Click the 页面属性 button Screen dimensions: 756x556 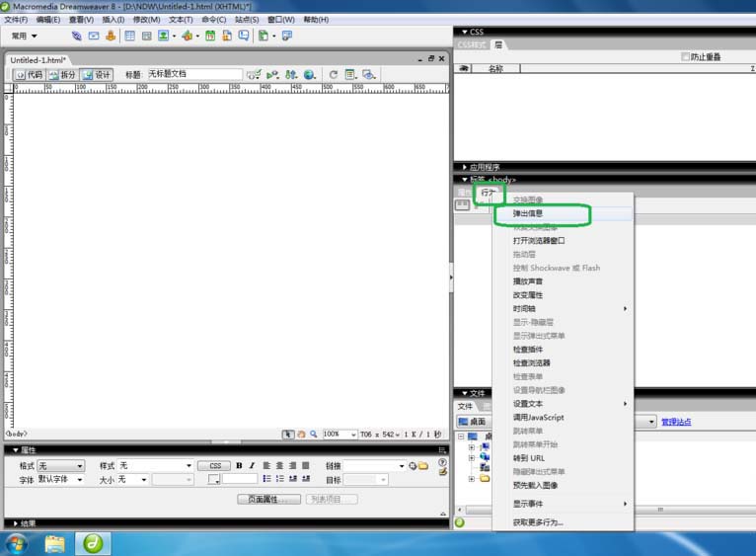tap(268, 499)
